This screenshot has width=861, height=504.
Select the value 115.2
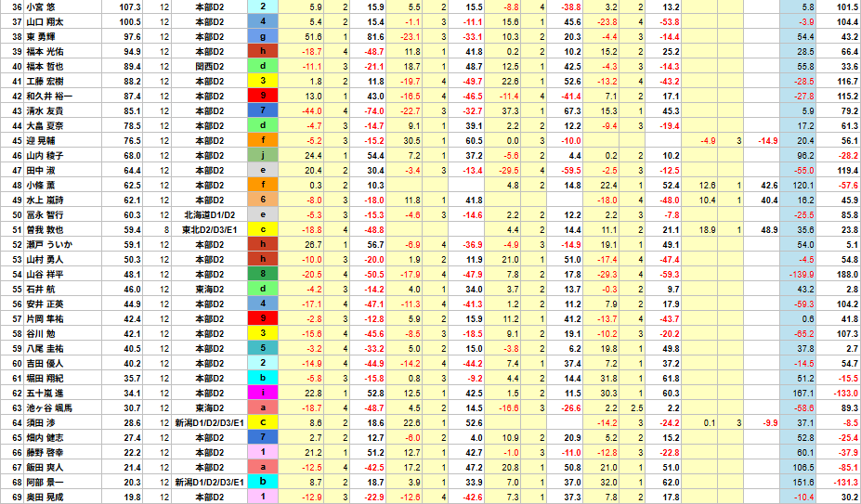point(848,97)
